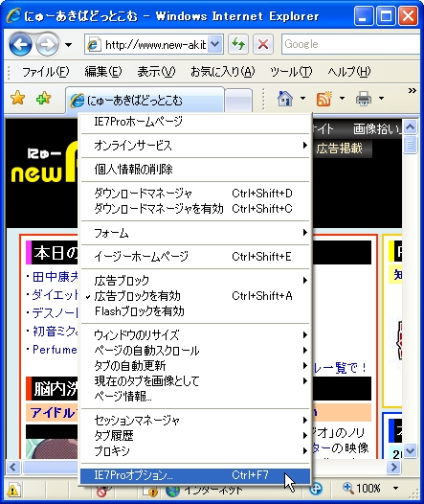
Task: Open the 表示(V) menu
Action: coord(156,72)
